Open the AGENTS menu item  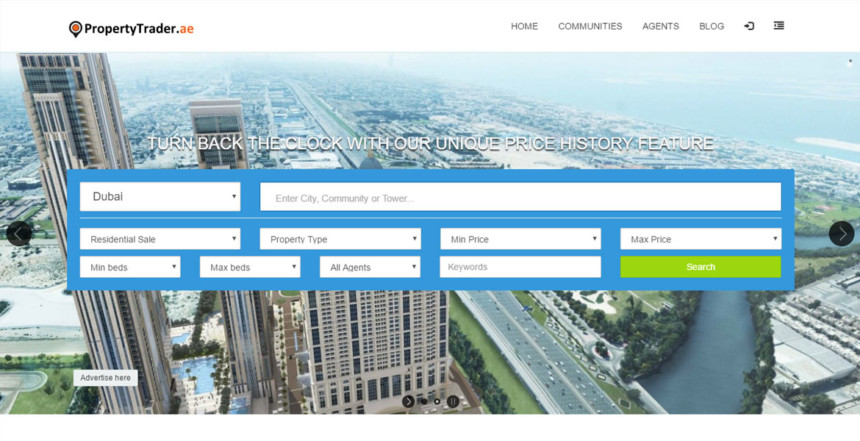pyautogui.click(x=660, y=26)
